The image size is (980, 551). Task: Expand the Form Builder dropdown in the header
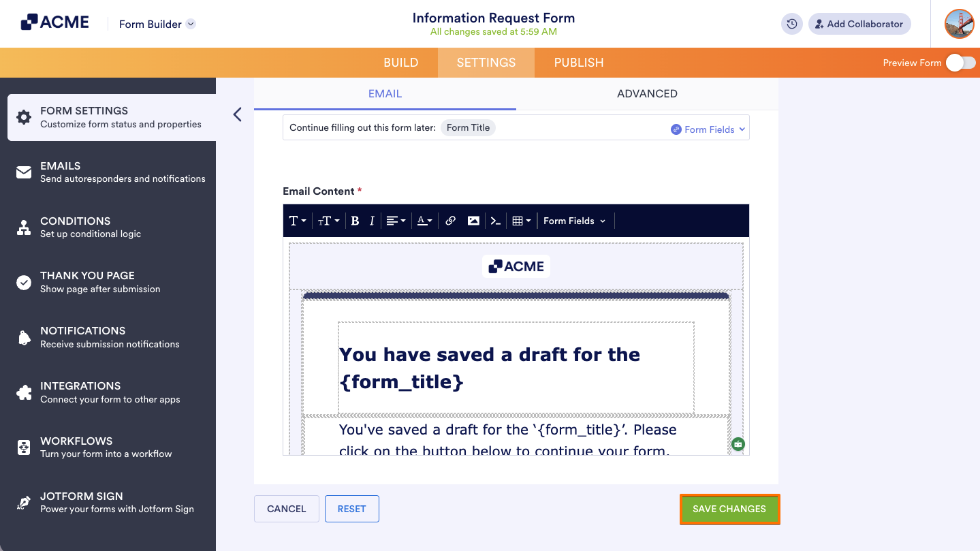click(x=155, y=23)
